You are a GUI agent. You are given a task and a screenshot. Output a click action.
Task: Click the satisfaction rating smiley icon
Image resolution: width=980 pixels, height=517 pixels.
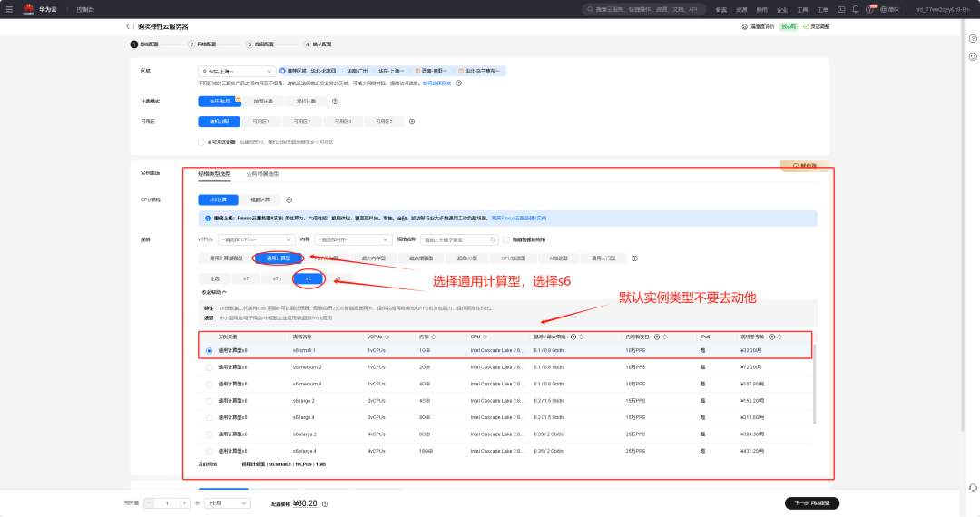coord(744,27)
